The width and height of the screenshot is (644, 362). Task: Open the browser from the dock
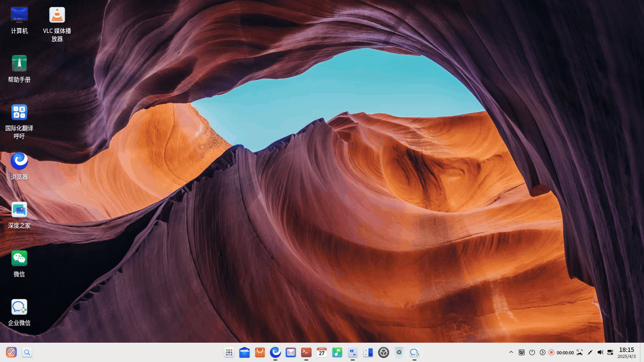(275, 352)
